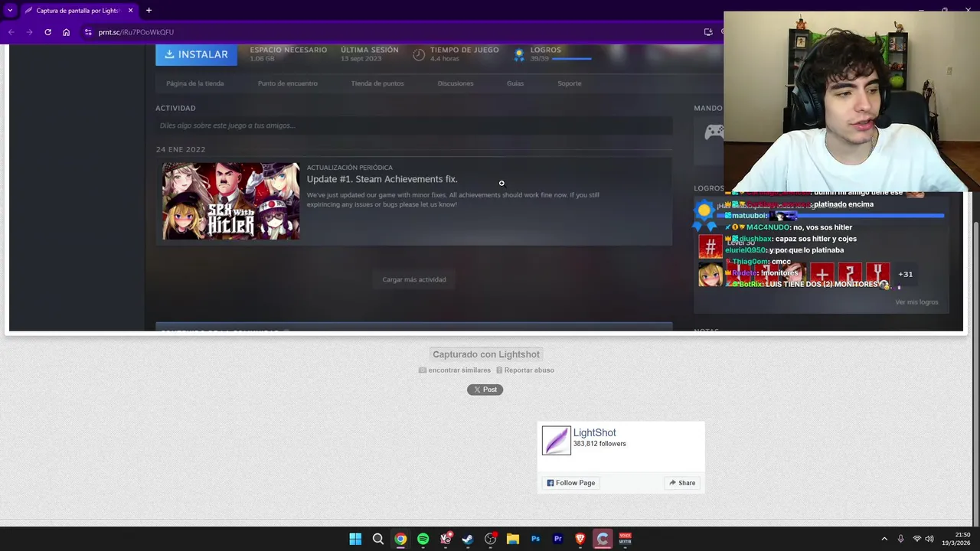The width and height of the screenshot is (980, 551).
Task: Launch Photoshop from the taskbar
Action: (535, 539)
